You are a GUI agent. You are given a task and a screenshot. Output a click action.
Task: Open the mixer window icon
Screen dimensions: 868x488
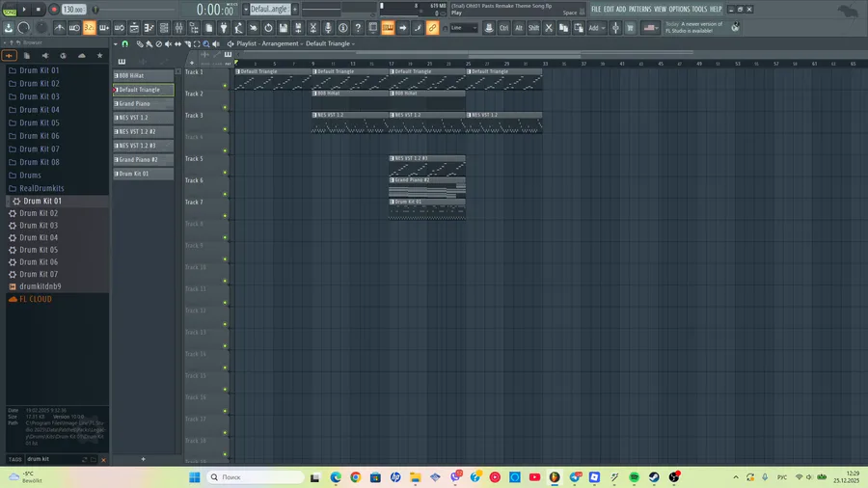point(178,28)
